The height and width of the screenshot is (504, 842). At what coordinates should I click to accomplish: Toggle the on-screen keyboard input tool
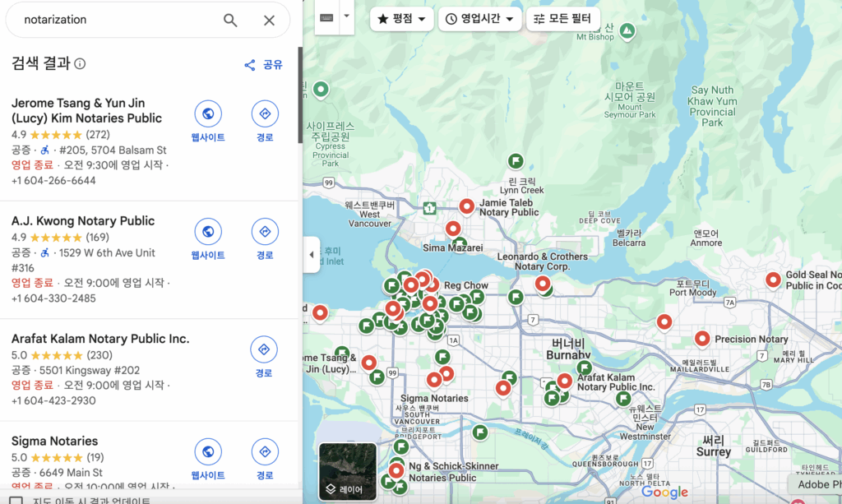pyautogui.click(x=326, y=17)
